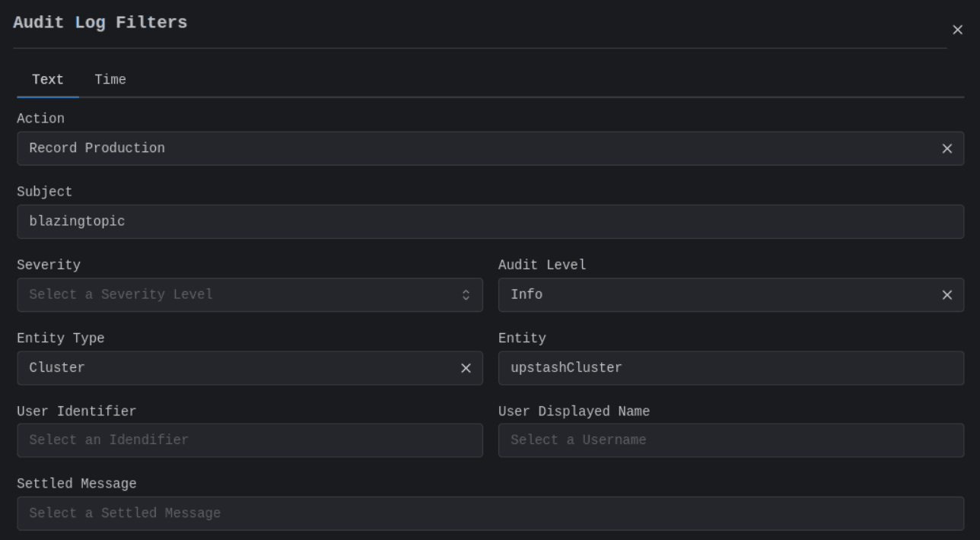Click the Entity Type label
This screenshot has height=540, width=980.
61,338
